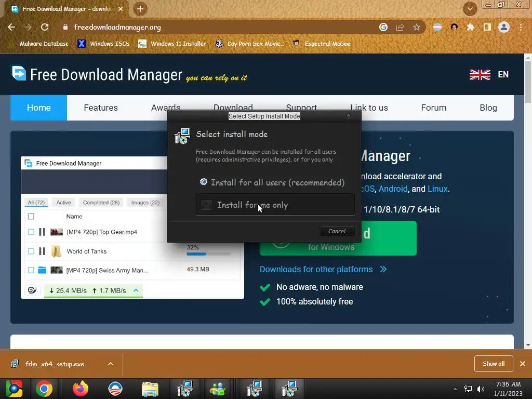
Task: Open File Explorer from the taskbar
Action: [x=150, y=389]
